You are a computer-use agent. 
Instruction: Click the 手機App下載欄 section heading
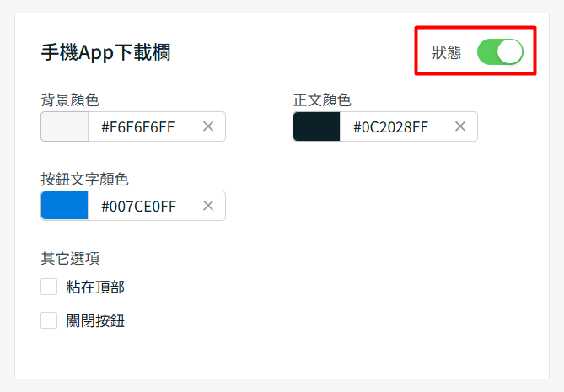pyautogui.click(x=105, y=52)
